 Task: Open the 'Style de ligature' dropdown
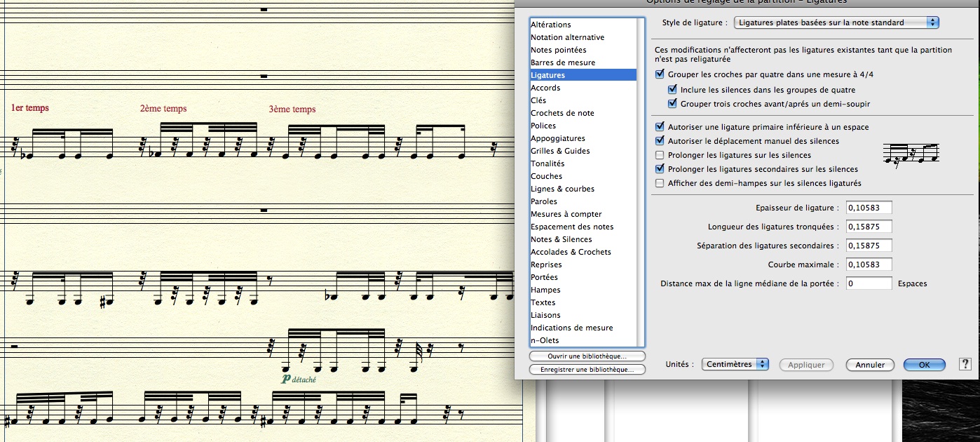[x=836, y=22]
